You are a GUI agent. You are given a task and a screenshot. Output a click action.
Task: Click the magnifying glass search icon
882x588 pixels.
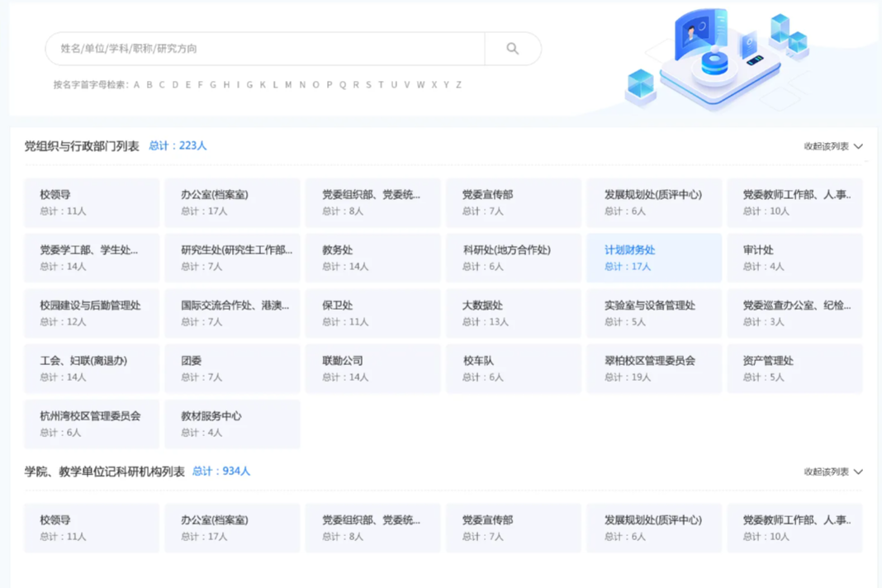click(512, 49)
